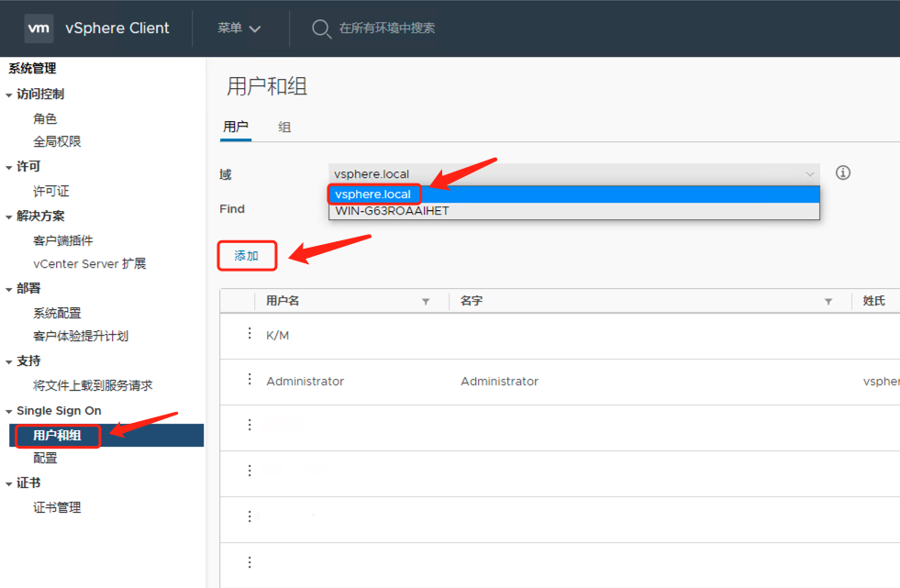The width and height of the screenshot is (900, 588).
Task: Open 角色 in the sidebar
Action: click(x=45, y=118)
